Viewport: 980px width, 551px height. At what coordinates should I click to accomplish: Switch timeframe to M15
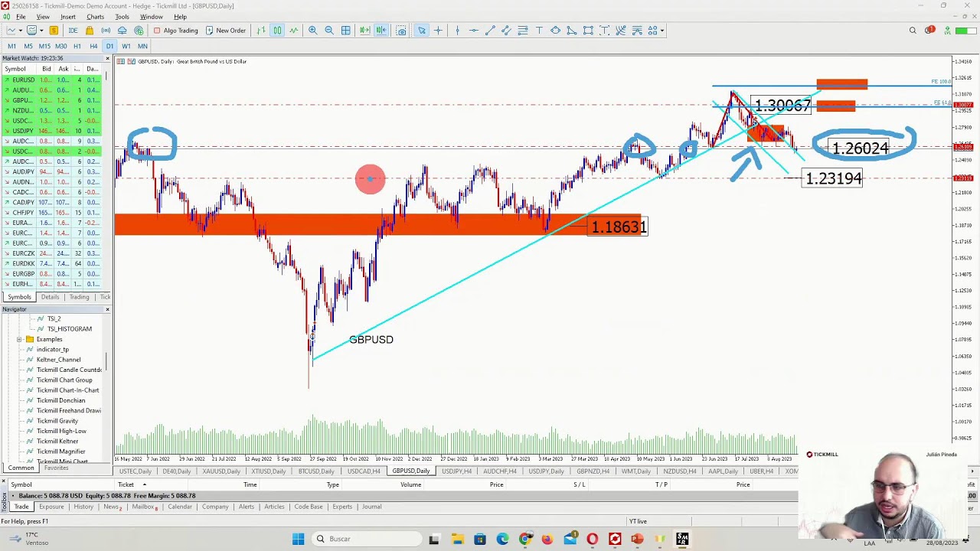pyautogui.click(x=44, y=46)
